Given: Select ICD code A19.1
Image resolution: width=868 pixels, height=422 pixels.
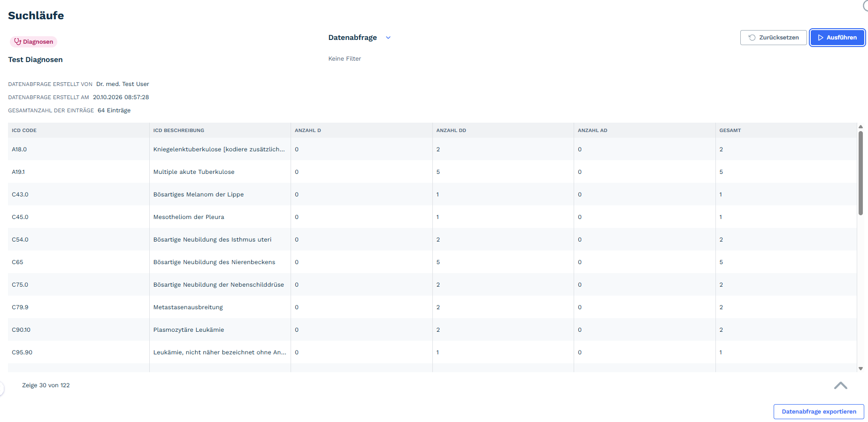Looking at the screenshot, I should click(x=18, y=172).
